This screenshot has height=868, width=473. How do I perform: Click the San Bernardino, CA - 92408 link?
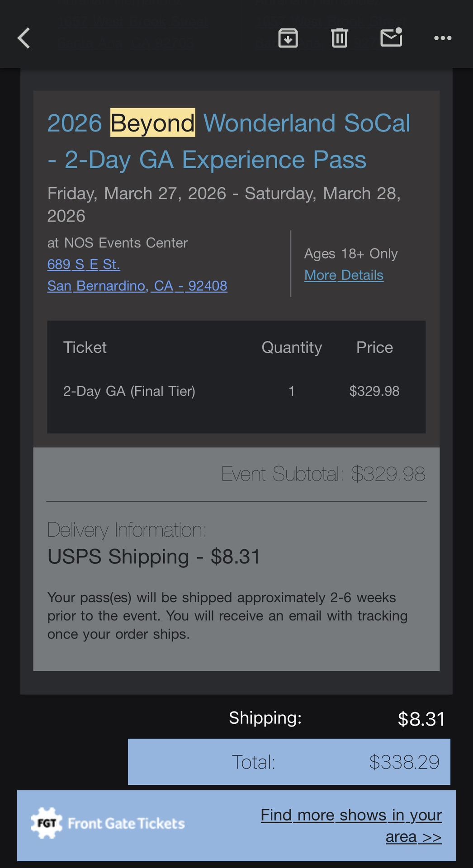click(x=137, y=286)
